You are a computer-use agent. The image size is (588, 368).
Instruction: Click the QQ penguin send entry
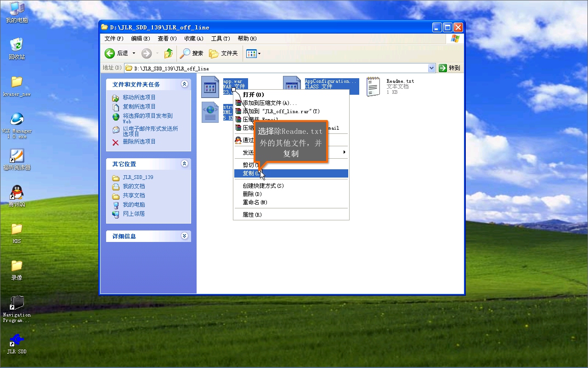(238, 140)
